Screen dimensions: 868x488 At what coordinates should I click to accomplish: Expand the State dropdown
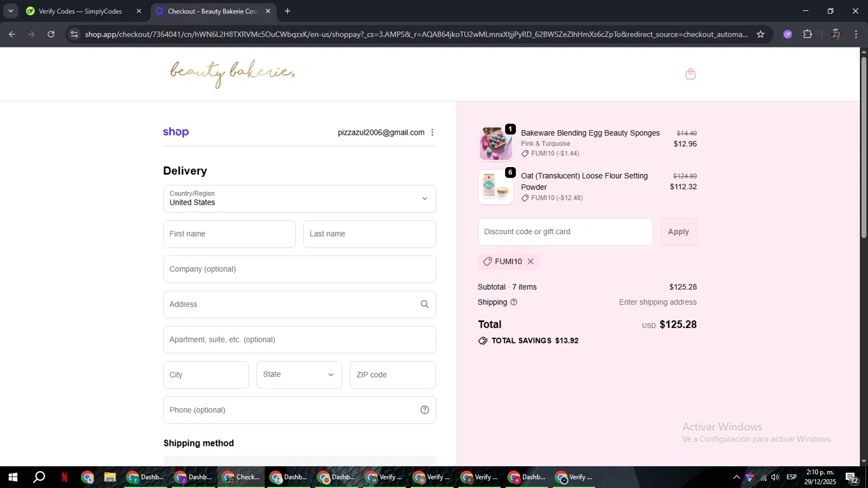coord(299,375)
